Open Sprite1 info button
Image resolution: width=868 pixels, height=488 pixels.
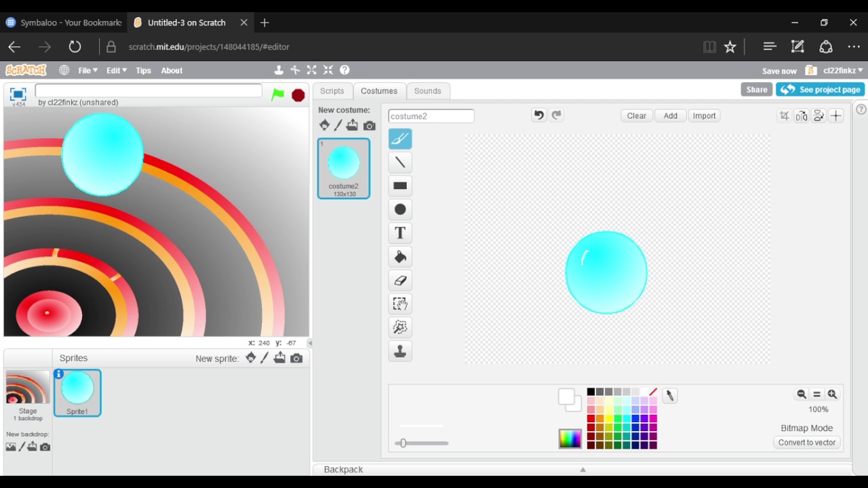point(59,374)
